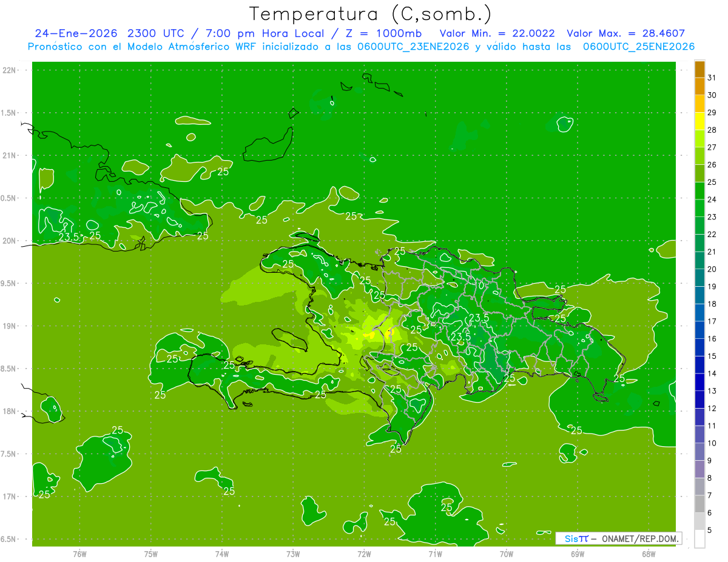Click the gray color bar swatch between 6 and 7
The width and height of the screenshot is (728, 562).
[699, 504]
